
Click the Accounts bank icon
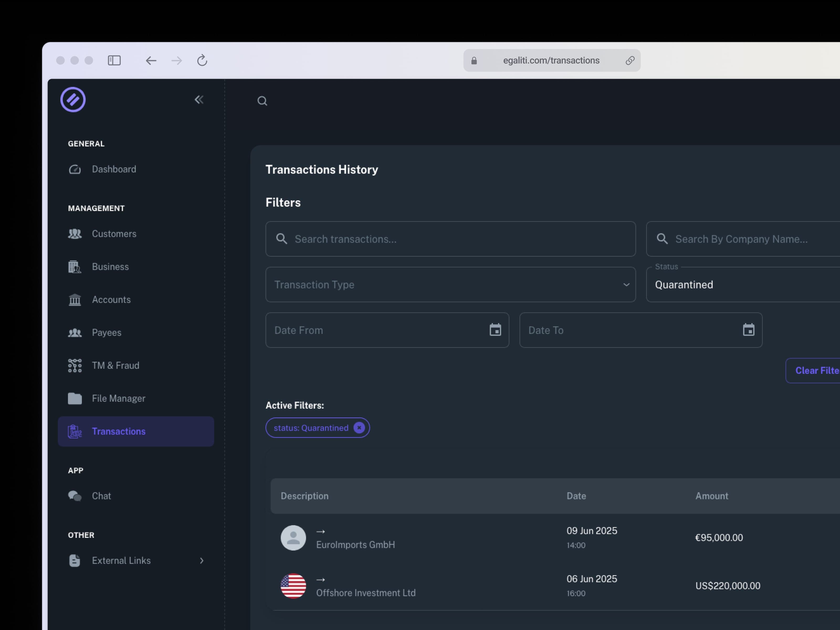[75, 300]
